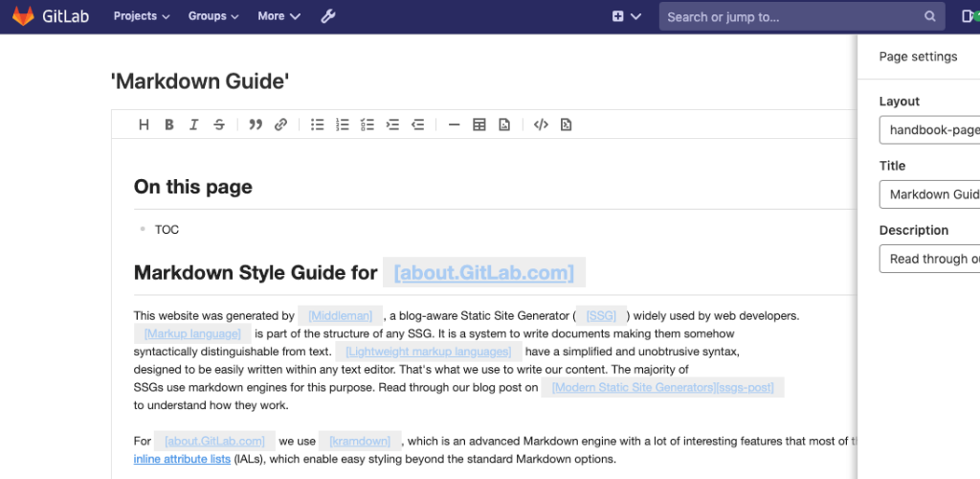
Task: Open the [Middleman] link
Action: coord(340,316)
